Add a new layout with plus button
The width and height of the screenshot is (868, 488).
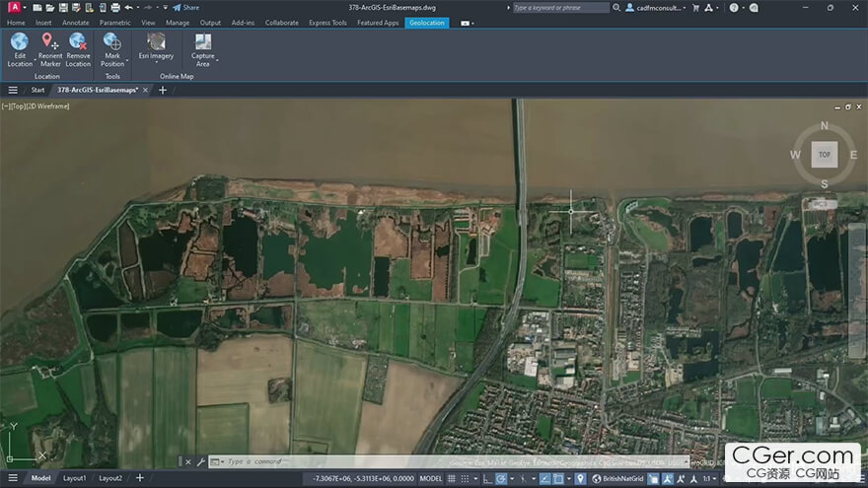pyautogui.click(x=140, y=478)
